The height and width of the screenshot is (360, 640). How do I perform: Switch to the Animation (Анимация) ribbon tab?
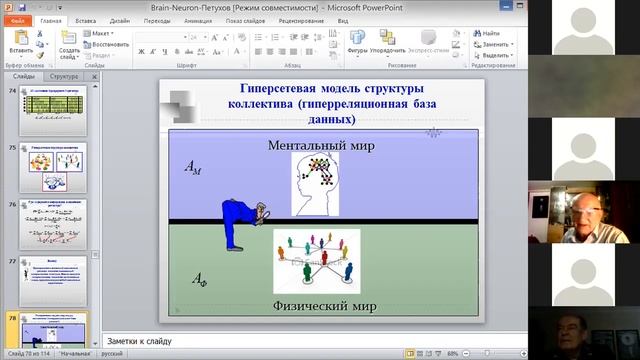click(198, 21)
